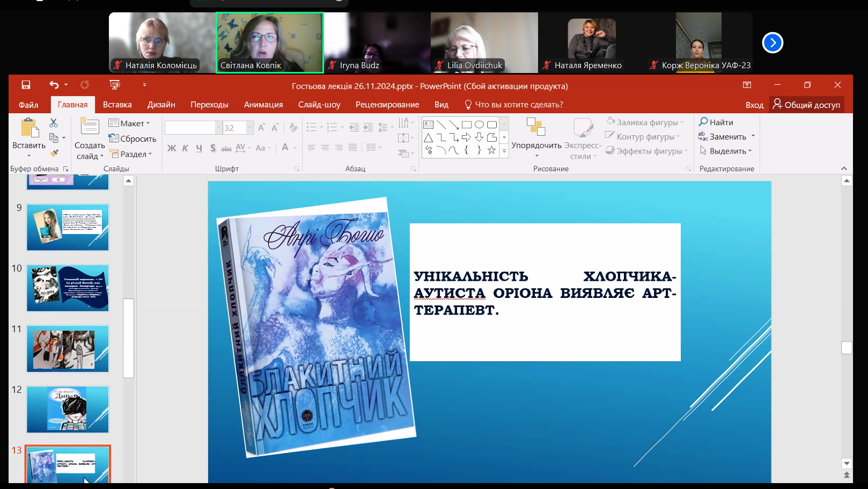Show next Zoom participants arrow button
This screenshot has width=868, height=489.
click(773, 43)
